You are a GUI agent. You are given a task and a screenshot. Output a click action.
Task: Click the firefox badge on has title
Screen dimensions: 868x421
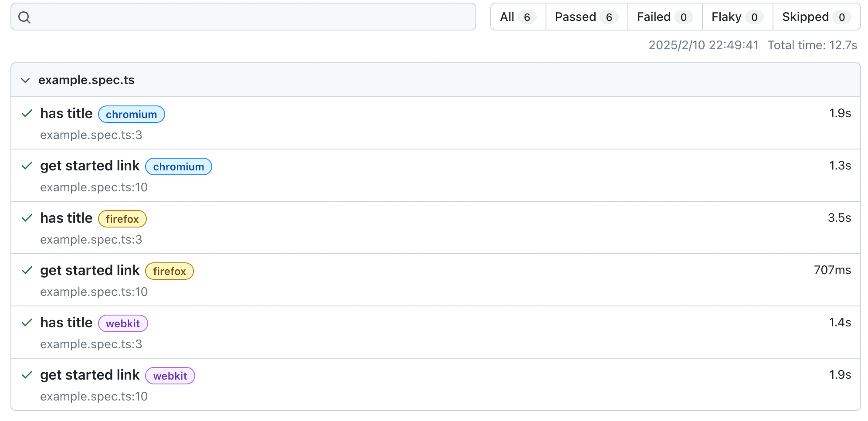coord(122,219)
